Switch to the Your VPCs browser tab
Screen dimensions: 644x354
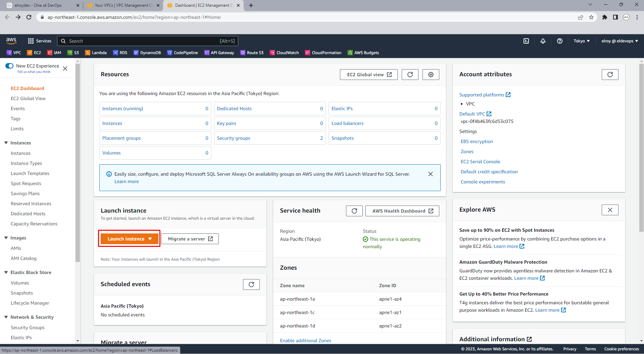(122, 5)
